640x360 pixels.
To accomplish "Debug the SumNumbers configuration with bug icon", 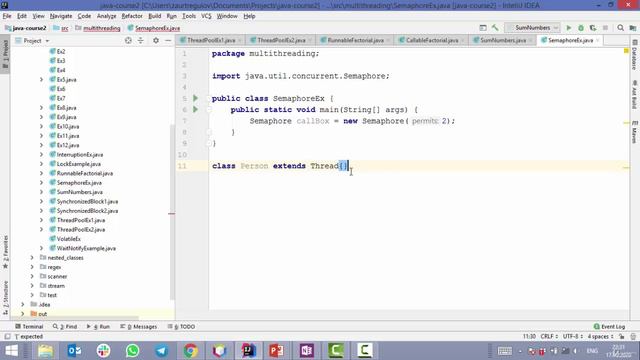I will (x=581, y=28).
